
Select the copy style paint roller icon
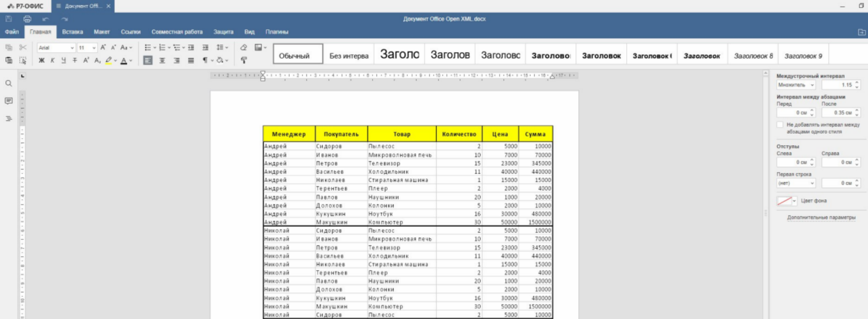tap(243, 60)
